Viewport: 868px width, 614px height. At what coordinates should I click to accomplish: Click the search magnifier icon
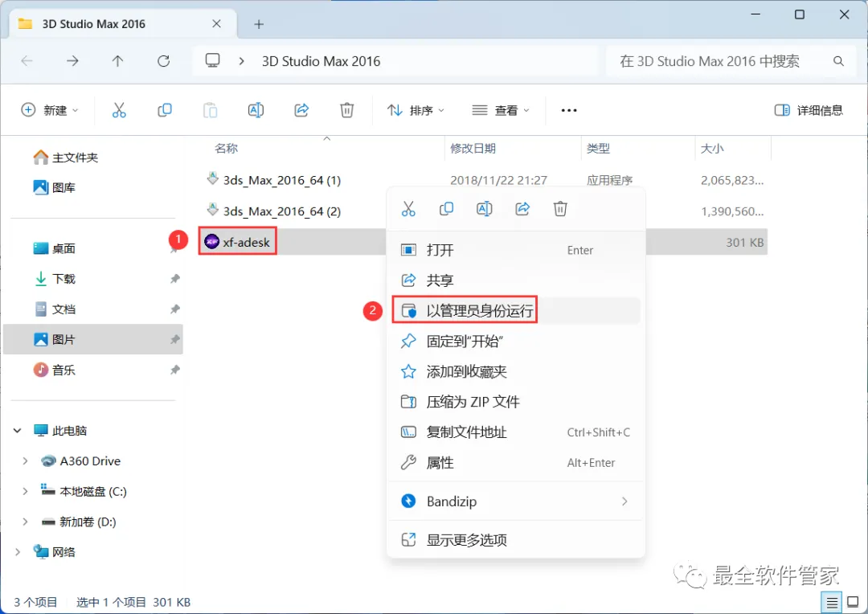coord(838,61)
